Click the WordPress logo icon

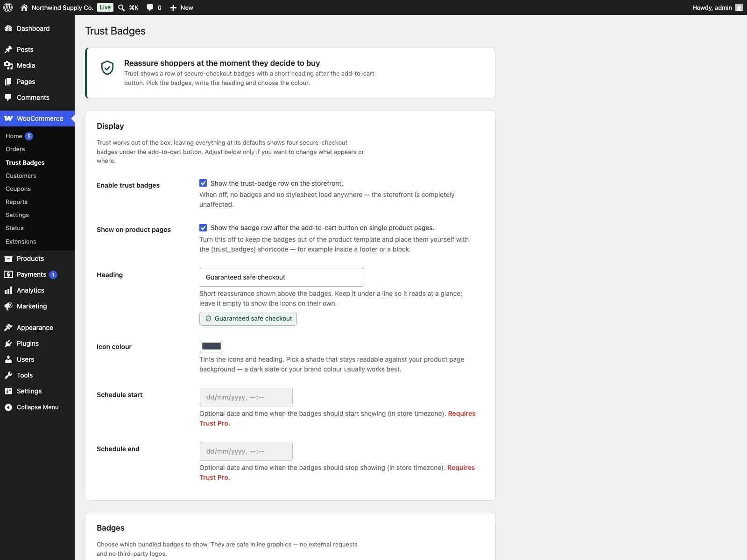8,7
